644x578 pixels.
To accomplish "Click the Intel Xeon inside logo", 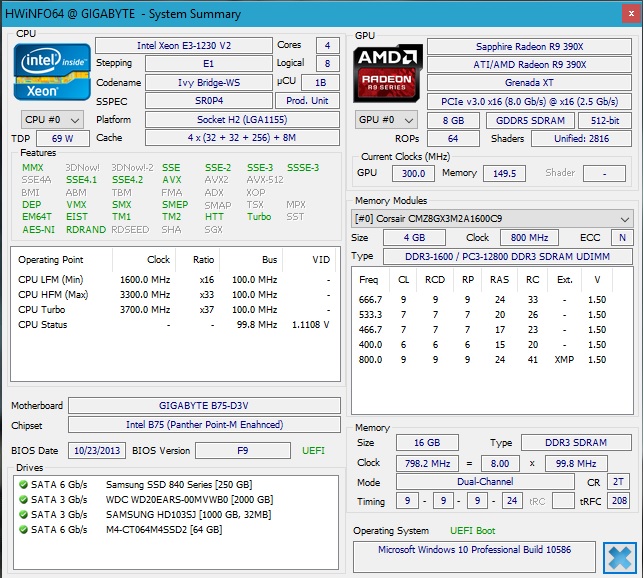I will point(52,73).
